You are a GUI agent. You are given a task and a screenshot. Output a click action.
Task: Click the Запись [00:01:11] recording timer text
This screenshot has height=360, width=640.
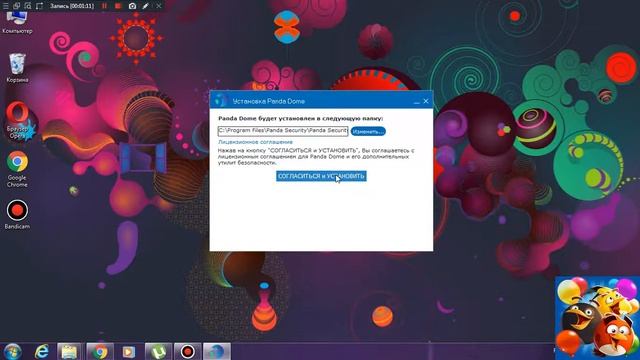tap(72, 6)
